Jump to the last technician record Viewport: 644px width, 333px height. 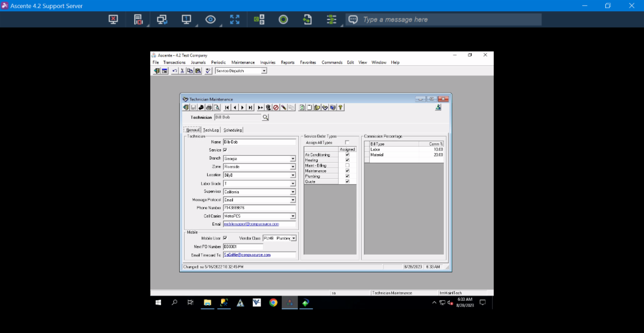(250, 107)
